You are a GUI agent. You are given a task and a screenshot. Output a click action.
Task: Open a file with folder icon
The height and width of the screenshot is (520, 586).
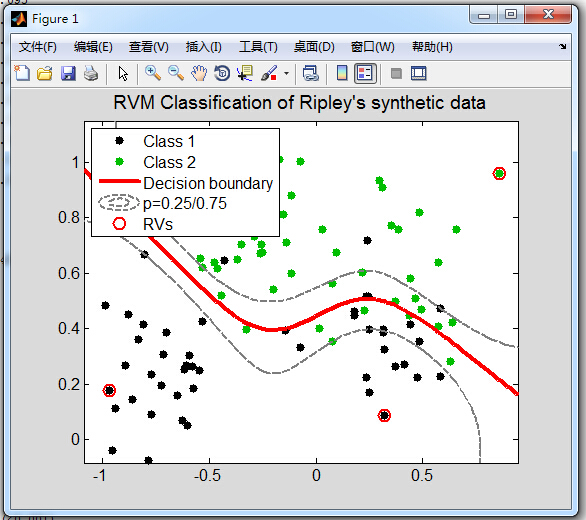tap(45, 73)
